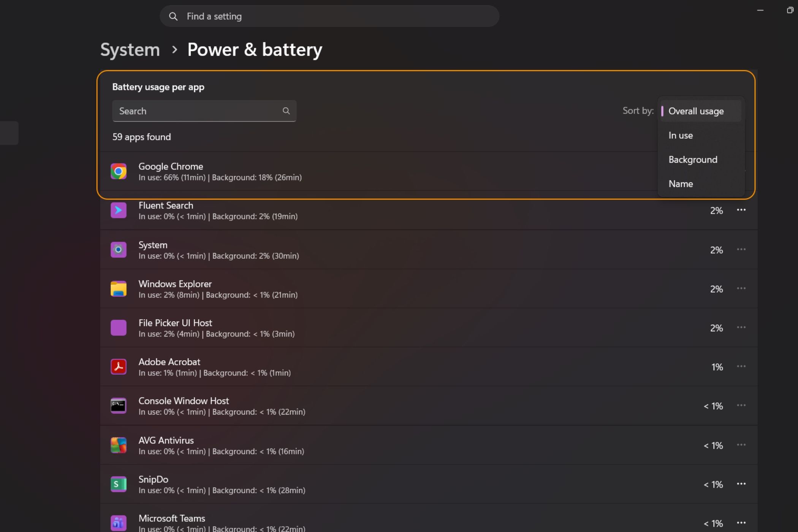
Task: Open more options for System row
Action: pyautogui.click(x=741, y=249)
